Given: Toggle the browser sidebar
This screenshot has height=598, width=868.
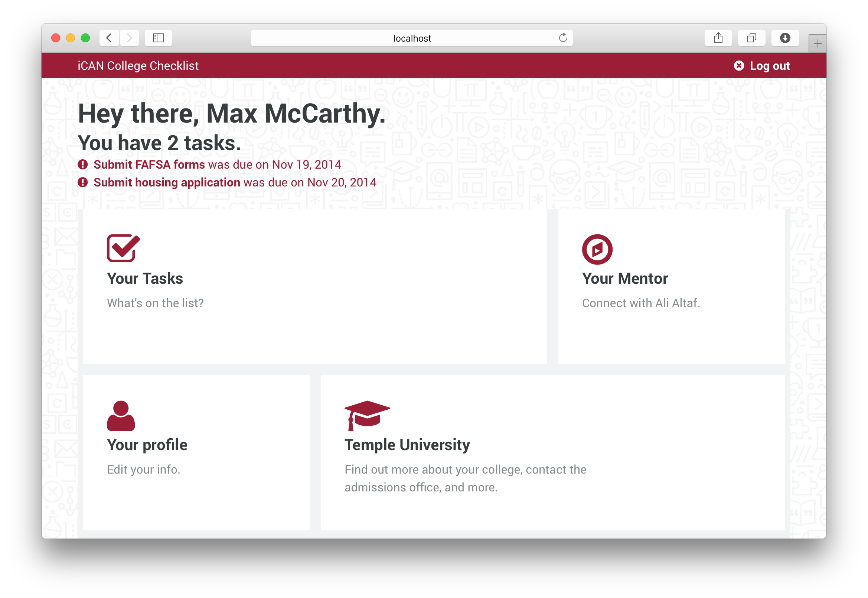Looking at the screenshot, I should tap(159, 38).
